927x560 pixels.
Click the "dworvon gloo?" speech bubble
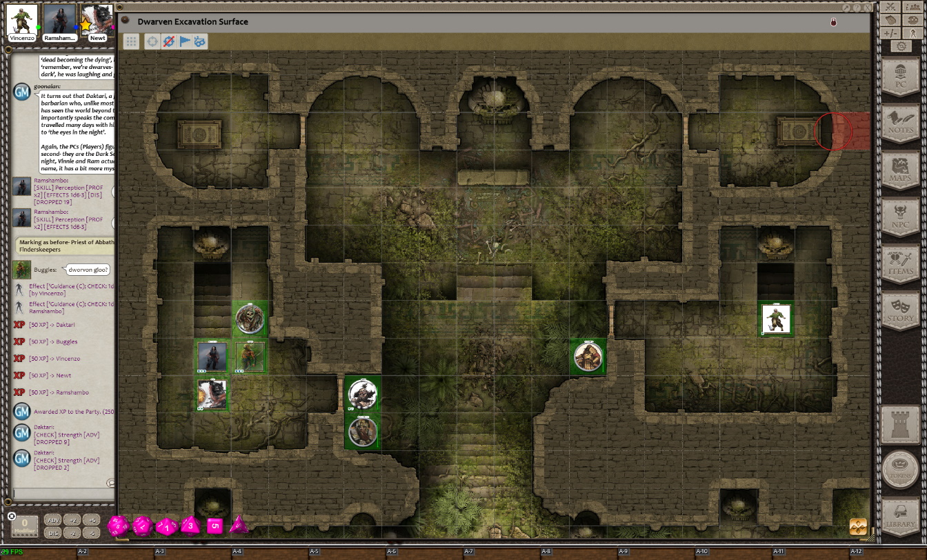[88, 270]
